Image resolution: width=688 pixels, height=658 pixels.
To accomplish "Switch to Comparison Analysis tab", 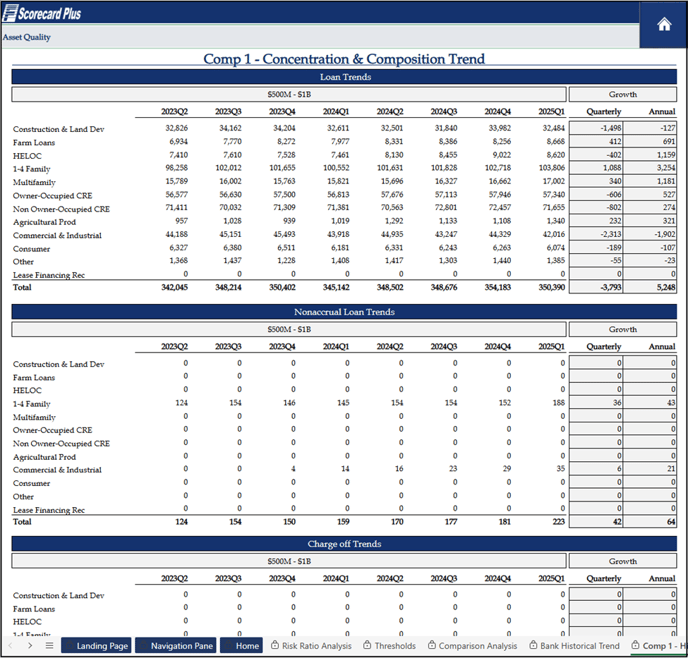I will point(478,646).
